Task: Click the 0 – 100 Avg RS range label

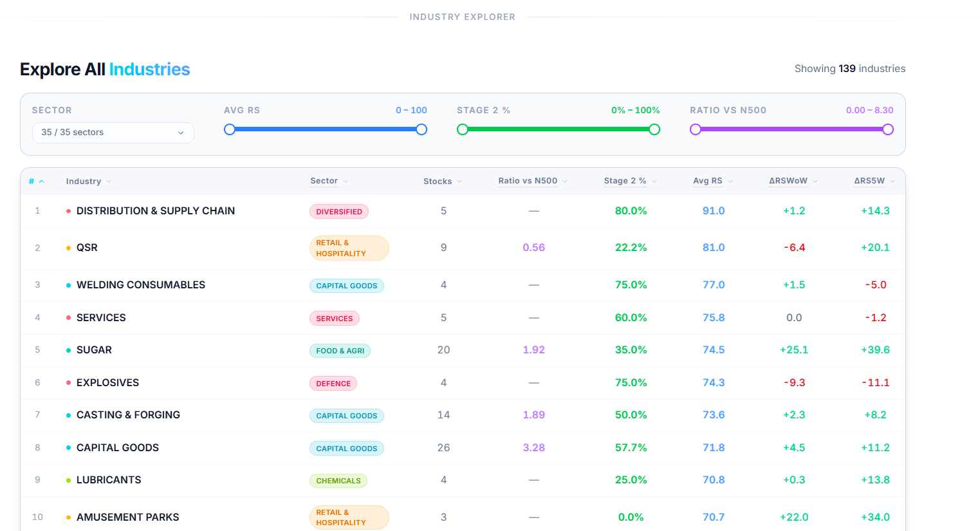Action: pyautogui.click(x=411, y=111)
